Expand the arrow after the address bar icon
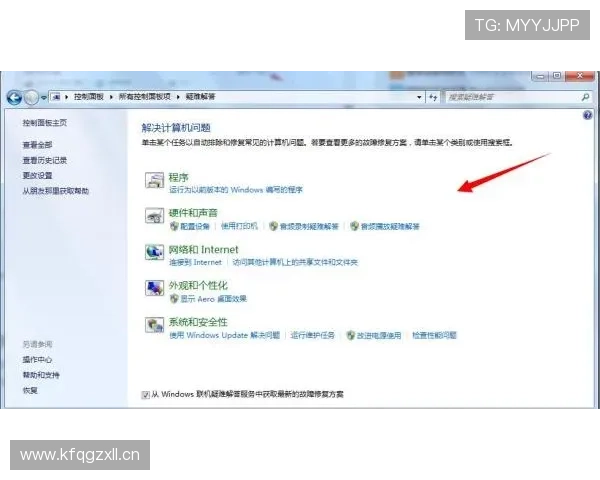The height and width of the screenshot is (480, 600). click(x=67, y=97)
